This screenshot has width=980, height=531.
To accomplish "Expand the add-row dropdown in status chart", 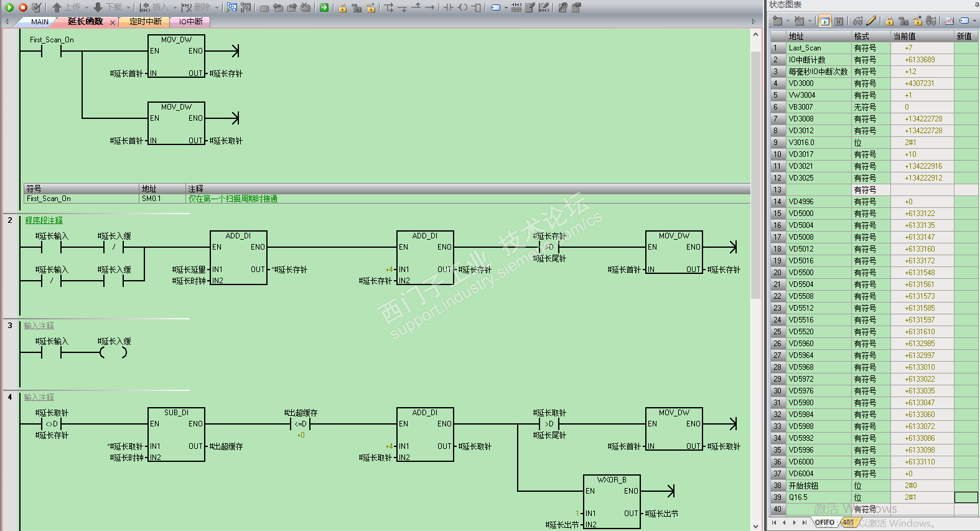I will point(788,21).
